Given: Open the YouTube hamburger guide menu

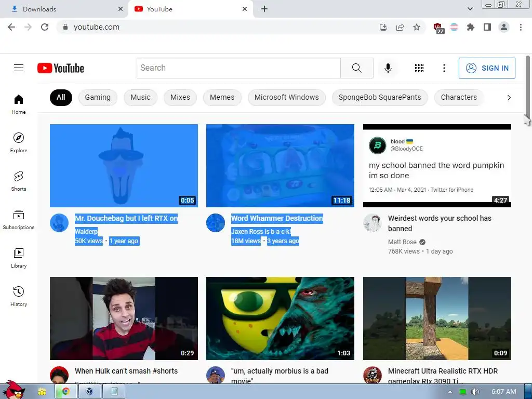Looking at the screenshot, I should click(x=19, y=68).
